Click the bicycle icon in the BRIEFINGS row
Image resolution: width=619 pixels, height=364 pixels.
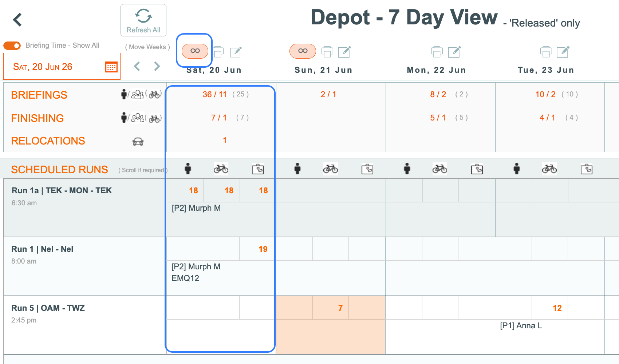[x=154, y=95]
